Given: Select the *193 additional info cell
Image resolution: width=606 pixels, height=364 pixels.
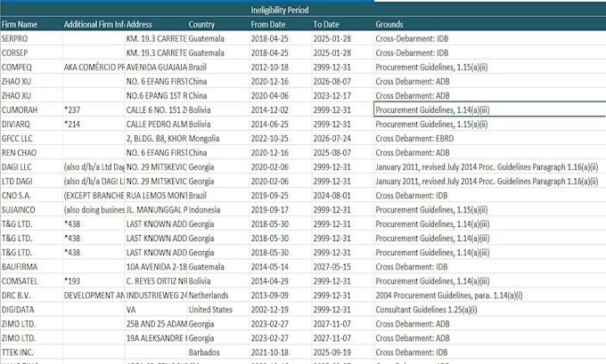Looking at the screenshot, I should point(94,281).
